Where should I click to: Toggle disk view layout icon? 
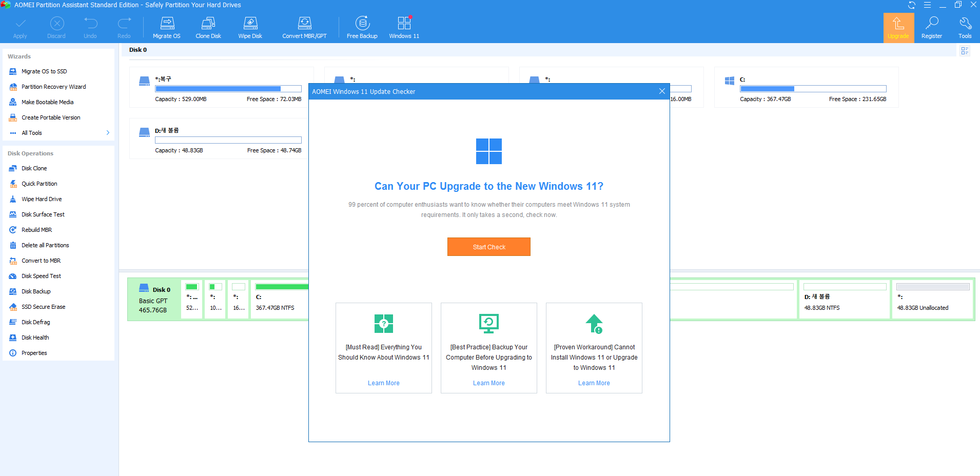(x=965, y=51)
